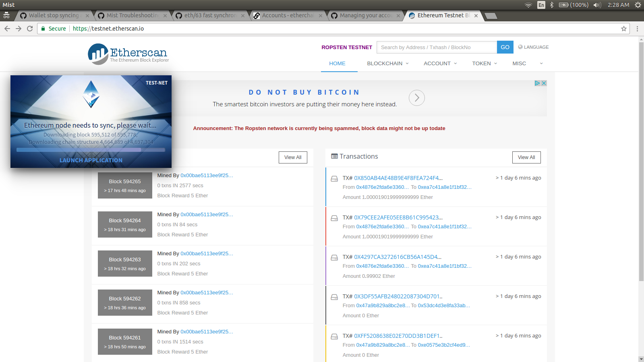Open recipient 0xe0575e3b2cf4ed9 address link
Image resolution: width=644 pixels, height=362 pixels.
tap(444, 345)
